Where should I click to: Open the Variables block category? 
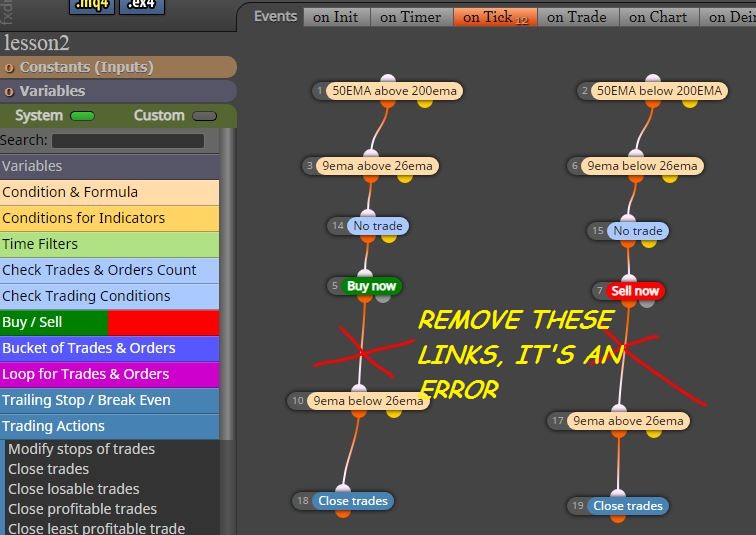[109, 166]
